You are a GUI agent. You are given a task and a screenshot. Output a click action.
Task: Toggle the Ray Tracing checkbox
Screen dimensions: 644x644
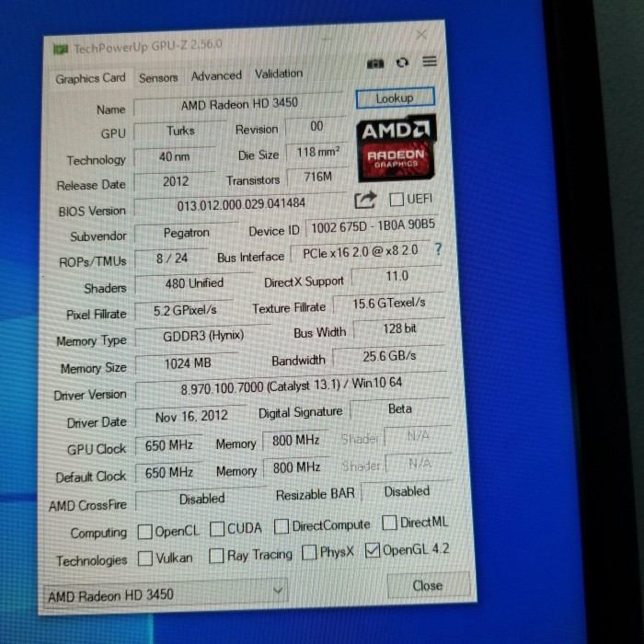coord(216,556)
